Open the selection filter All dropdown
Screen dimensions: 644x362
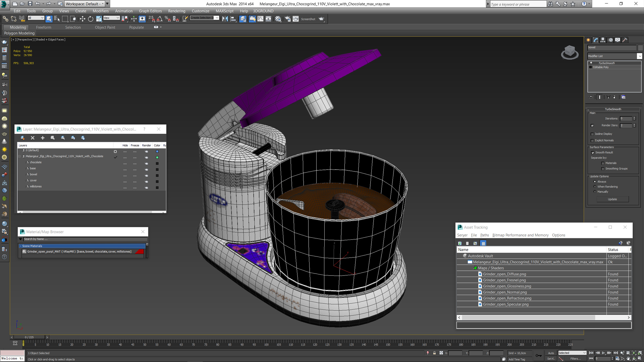[x=36, y=18]
